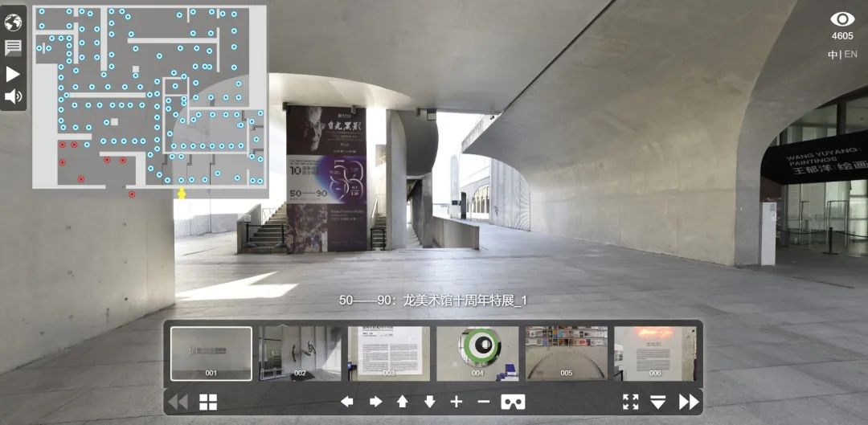The image size is (868, 425).
Task: Click the yellow current-position marker on map
Action: point(181,193)
